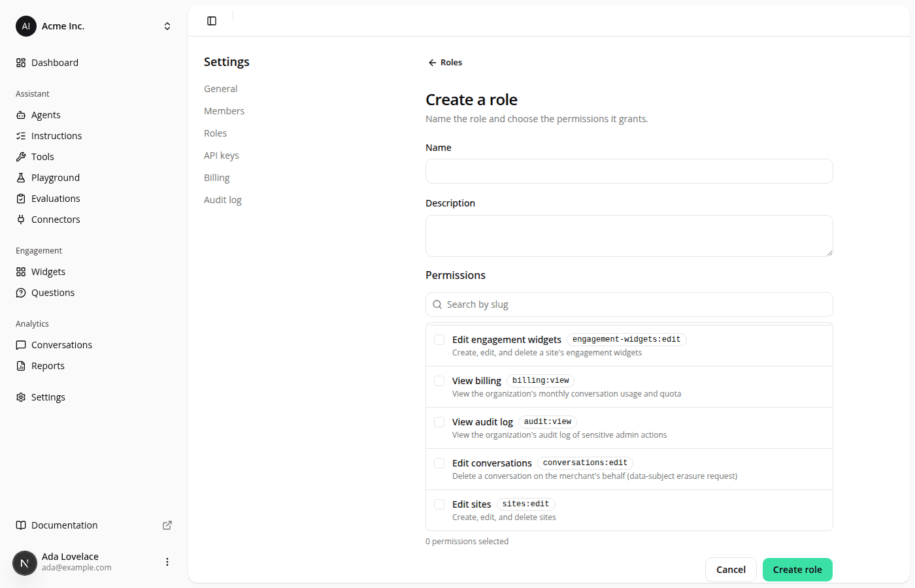Check the Edit sites permission
Viewport: 915px width, 588px height.
pos(439,504)
